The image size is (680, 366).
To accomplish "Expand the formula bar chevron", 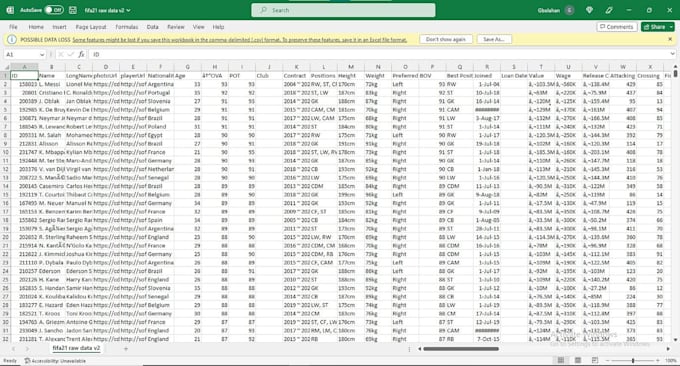I will tap(672, 54).
